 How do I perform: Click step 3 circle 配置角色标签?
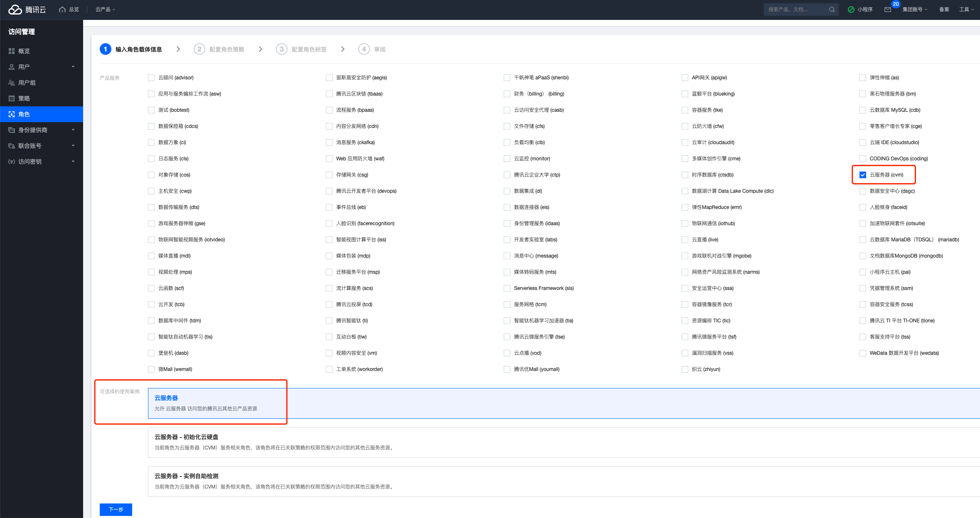click(282, 49)
